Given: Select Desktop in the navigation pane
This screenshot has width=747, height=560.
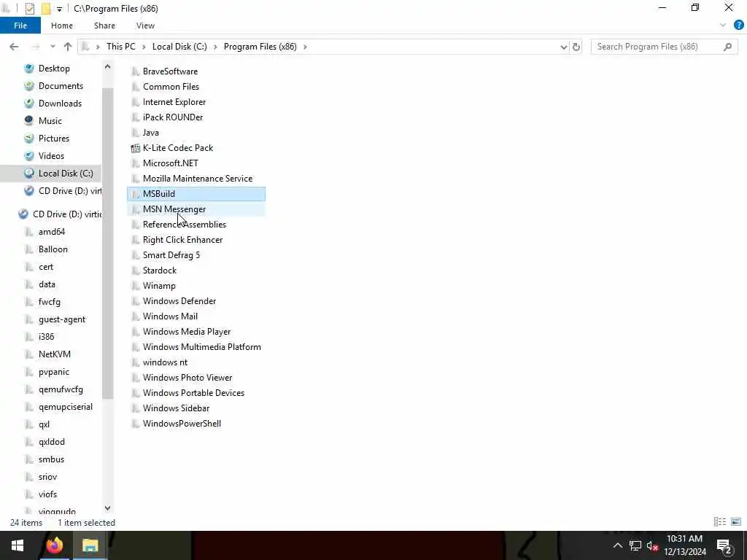Looking at the screenshot, I should (54, 69).
